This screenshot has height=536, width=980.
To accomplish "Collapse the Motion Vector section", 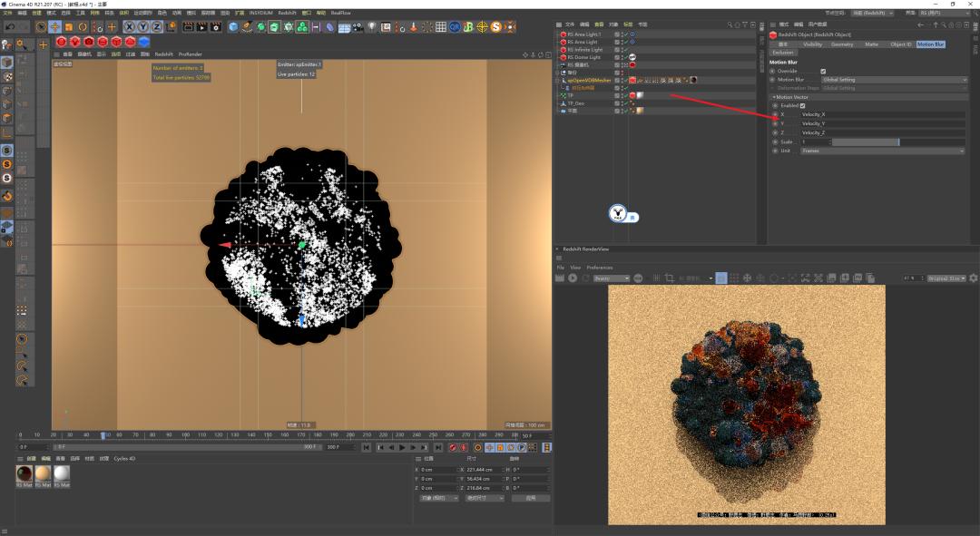I will 773,97.
